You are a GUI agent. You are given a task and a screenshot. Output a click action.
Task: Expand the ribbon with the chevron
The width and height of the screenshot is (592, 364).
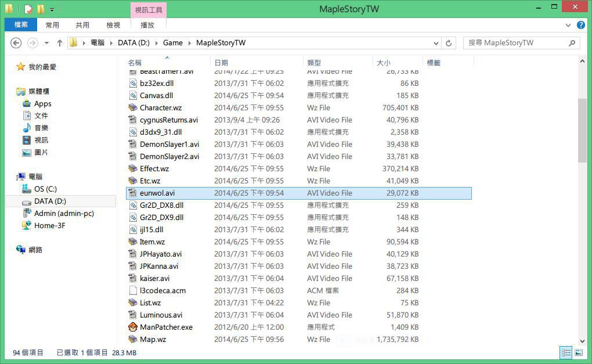pos(568,26)
